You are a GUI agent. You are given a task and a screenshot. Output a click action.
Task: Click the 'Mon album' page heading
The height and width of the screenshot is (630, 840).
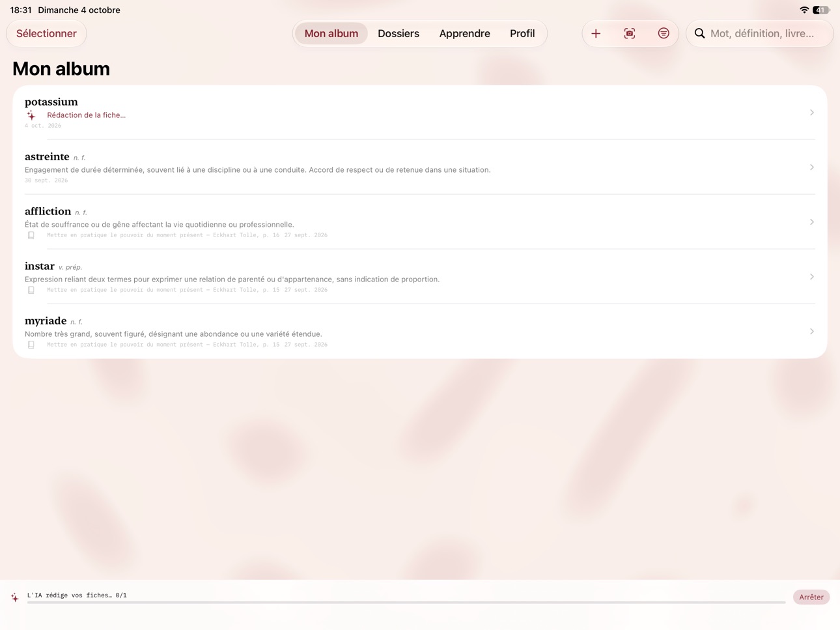coord(61,68)
